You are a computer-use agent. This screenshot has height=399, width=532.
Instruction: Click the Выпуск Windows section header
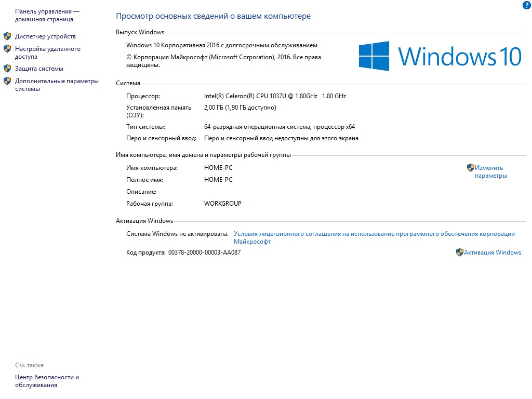click(140, 32)
